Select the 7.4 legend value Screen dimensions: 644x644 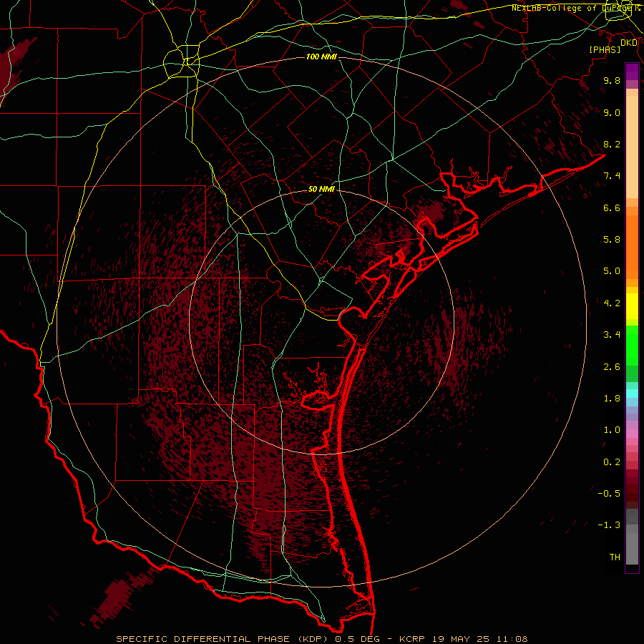click(612, 176)
